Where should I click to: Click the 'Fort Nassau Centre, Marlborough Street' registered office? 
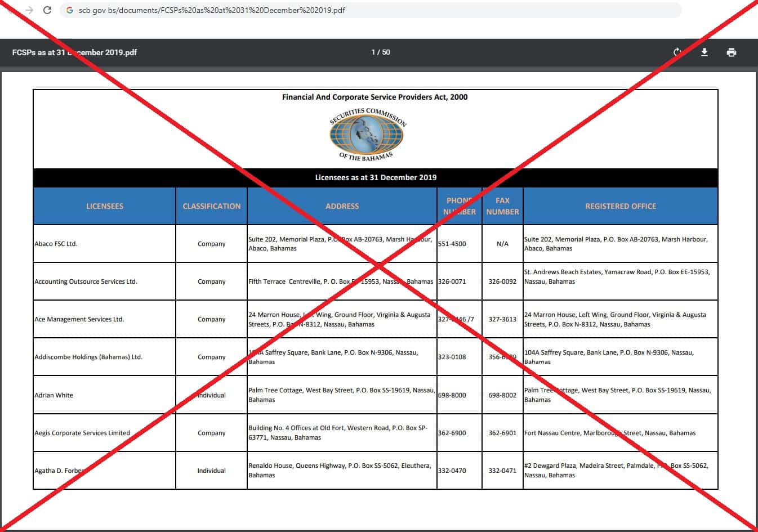610,433
